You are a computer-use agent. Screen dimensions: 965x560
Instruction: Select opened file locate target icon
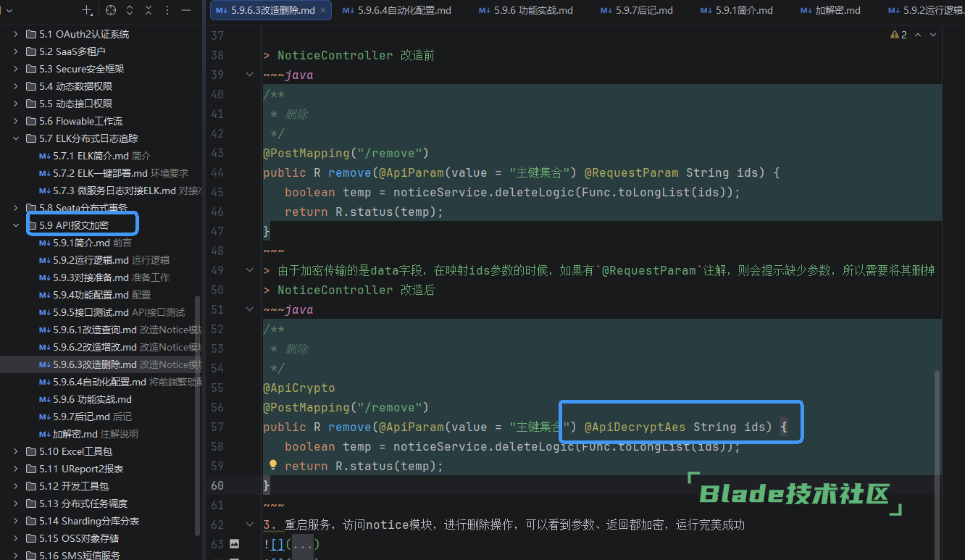pyautogui.click(x=110, y=10)
